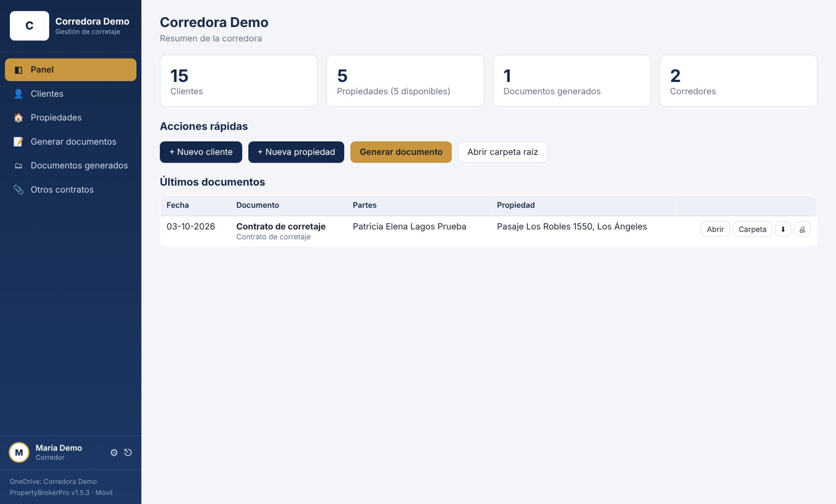Print the Contrato de corretaje document
The height and width of the screenshot is (504, 836).
click(x=802, y=229)
